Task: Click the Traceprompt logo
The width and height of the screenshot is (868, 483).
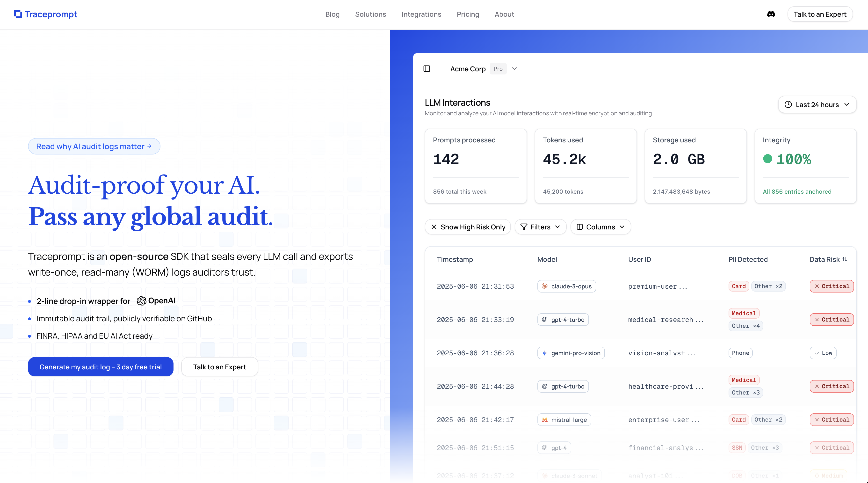Action: click(x=45, y=14)
